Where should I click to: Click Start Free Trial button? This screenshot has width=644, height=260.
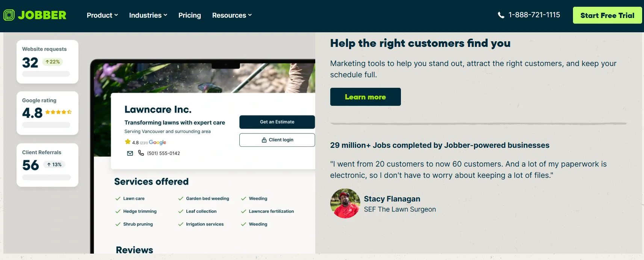607,15
